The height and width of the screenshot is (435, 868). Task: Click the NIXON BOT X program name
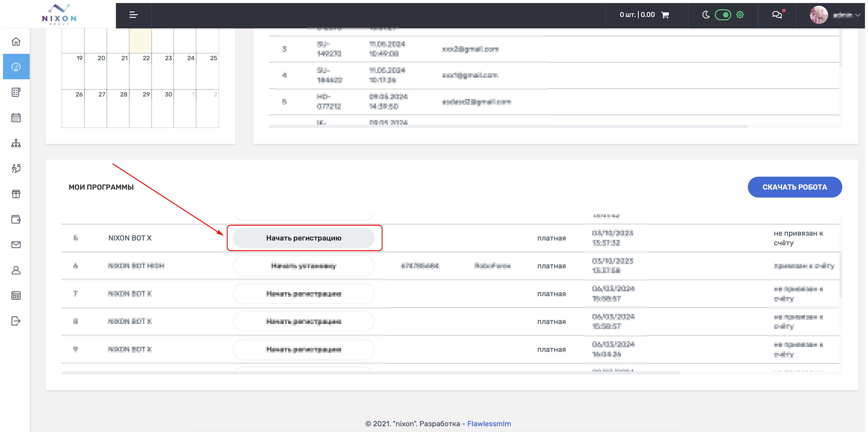(x=130, y=238)
